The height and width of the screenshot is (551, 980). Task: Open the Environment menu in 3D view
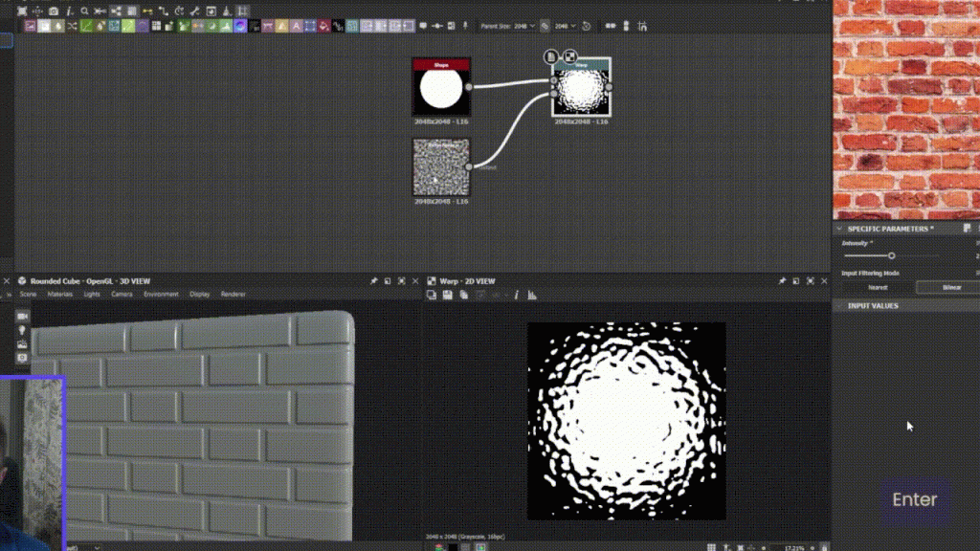click(x=161, y=295)
